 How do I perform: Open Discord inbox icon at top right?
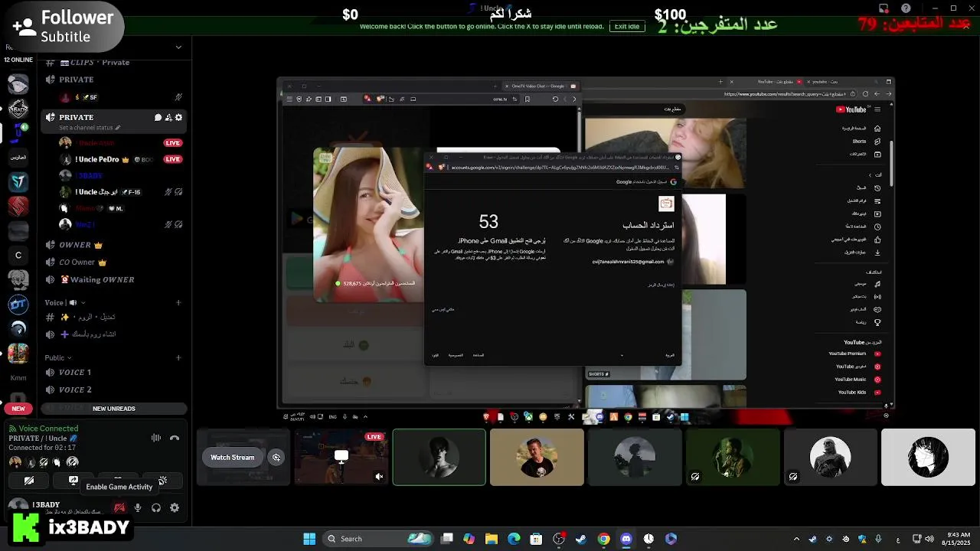(x=884, y=8)
